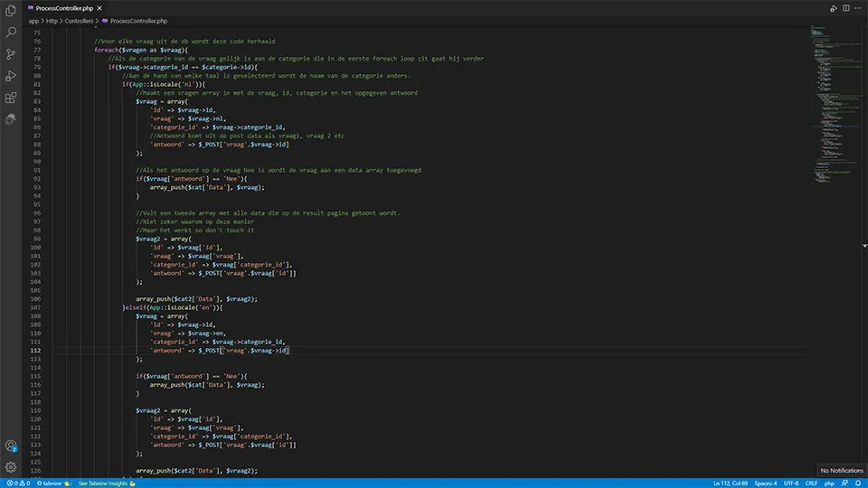Click the comment 'Niet zeker waarom op deze manier'
Image resolution: width=868 pixels, height=488 pixels.
click(195, 221)
